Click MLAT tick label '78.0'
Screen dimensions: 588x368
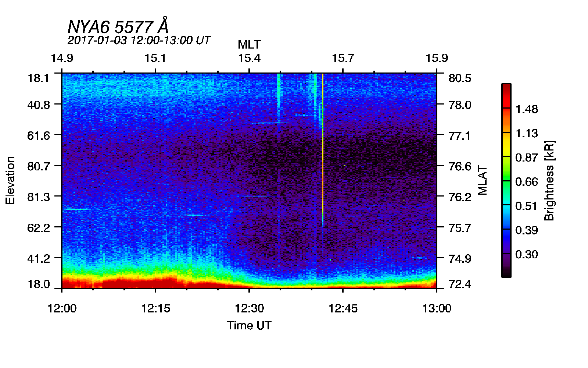tap(460, 105)
